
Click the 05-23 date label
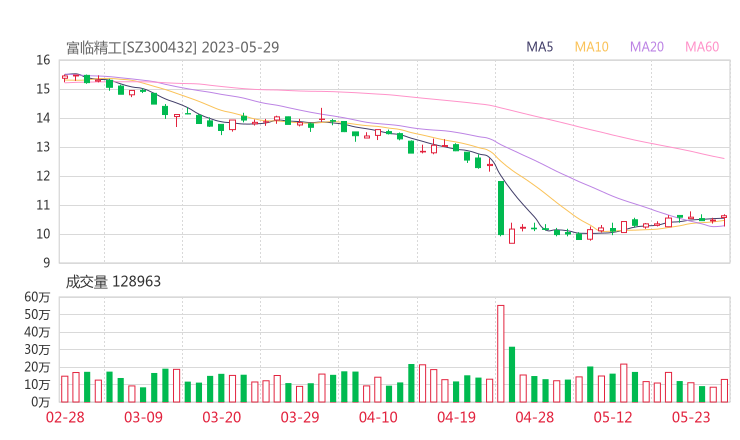coord(691,417)
